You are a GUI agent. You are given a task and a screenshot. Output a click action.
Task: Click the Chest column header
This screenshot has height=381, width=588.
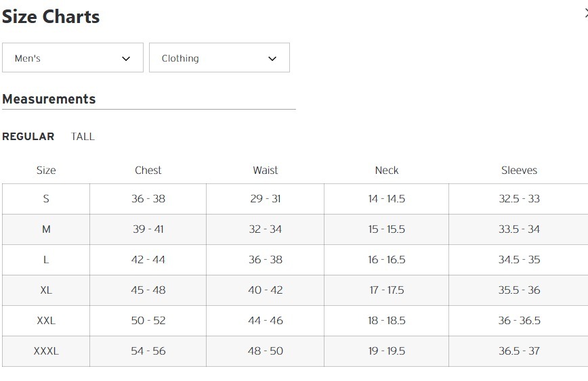pyautogui.click(x=148, y=171)
